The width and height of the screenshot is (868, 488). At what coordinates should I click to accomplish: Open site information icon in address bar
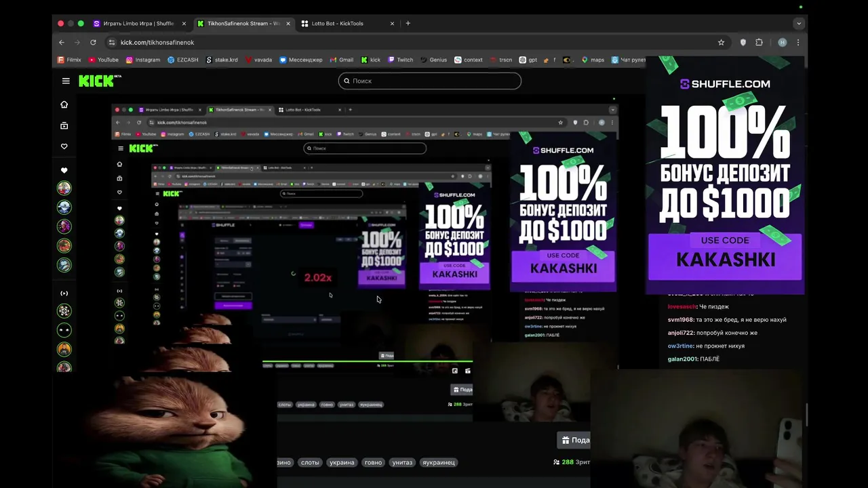pyautogui.click(x=112, y=42)
